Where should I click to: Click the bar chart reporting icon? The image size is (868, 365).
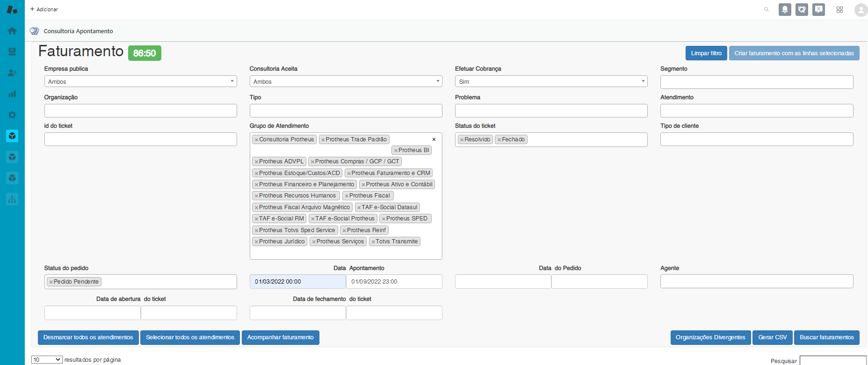point(12,94)
